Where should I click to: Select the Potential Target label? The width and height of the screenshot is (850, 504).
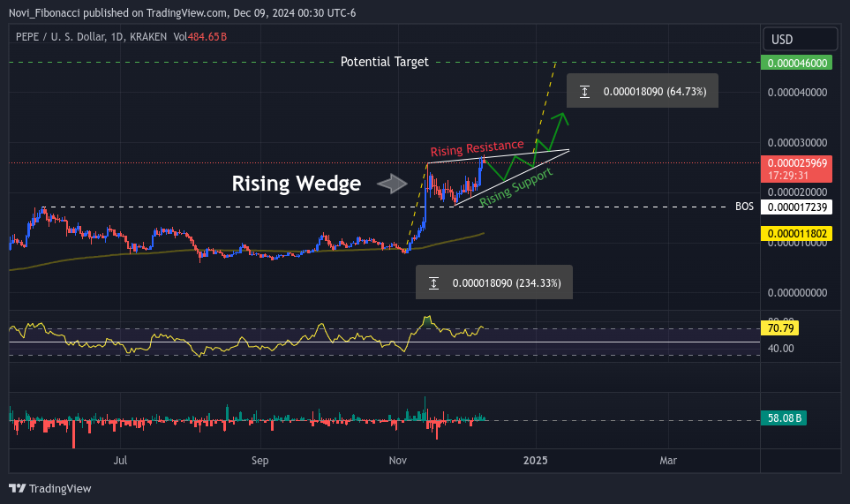[384, 62]
